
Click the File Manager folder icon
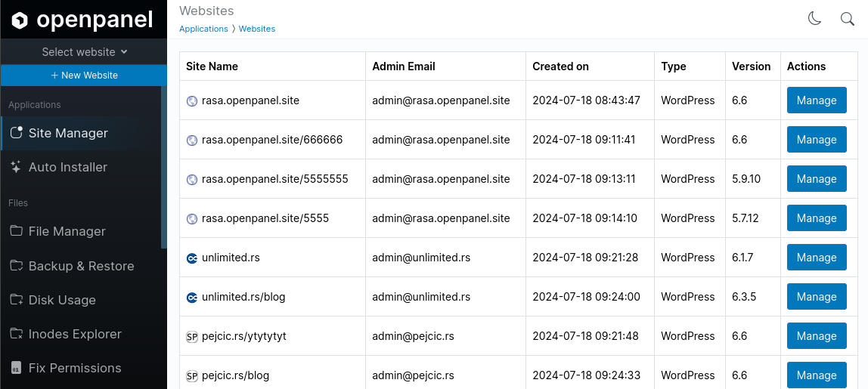tap(17, 230)
